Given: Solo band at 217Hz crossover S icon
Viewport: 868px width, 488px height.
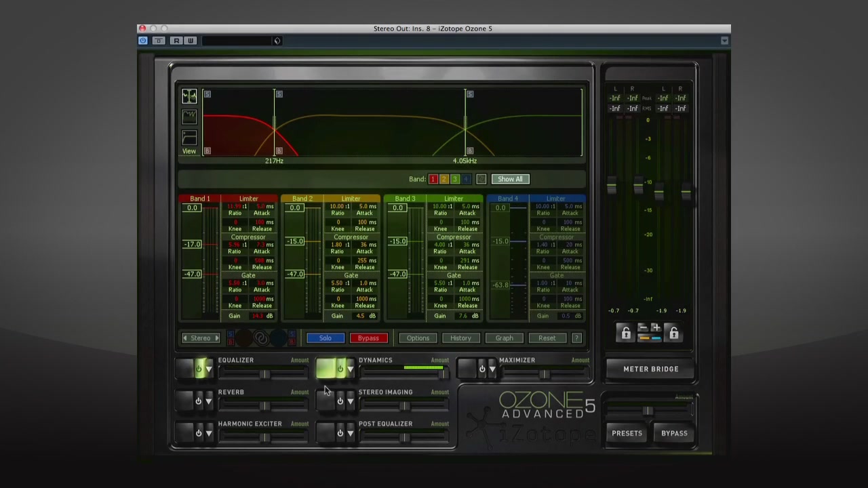Looking at the screenshot, I should (x=279, y=94).
